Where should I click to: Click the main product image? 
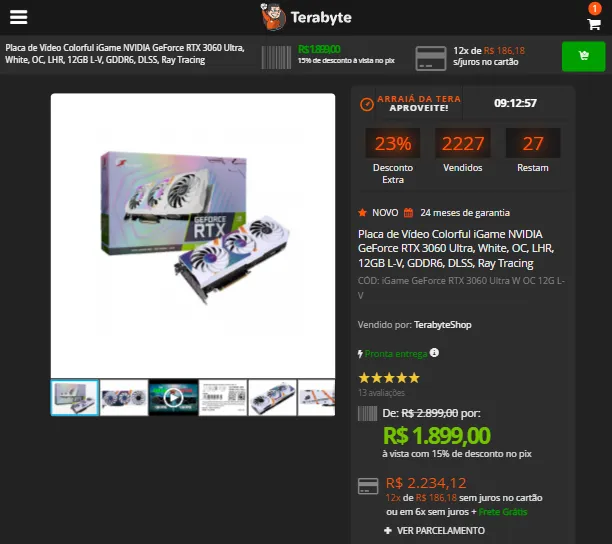click(x=193, y=235)
